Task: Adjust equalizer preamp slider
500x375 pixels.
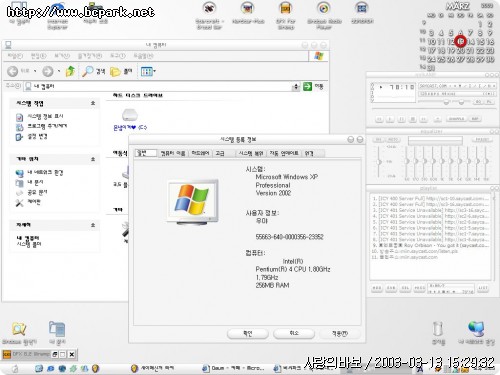Action: (x=379, y=162)
